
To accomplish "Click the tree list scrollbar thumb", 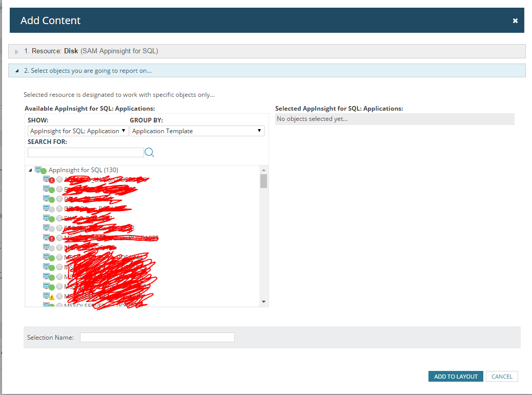I will (x=263, y=181).
